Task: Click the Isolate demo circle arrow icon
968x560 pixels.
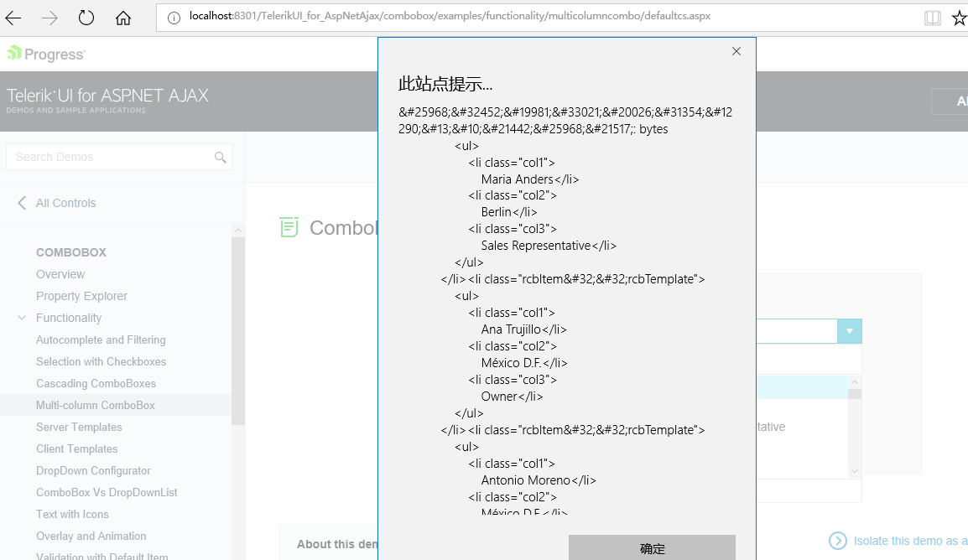Action: click(x=838, y=541)
